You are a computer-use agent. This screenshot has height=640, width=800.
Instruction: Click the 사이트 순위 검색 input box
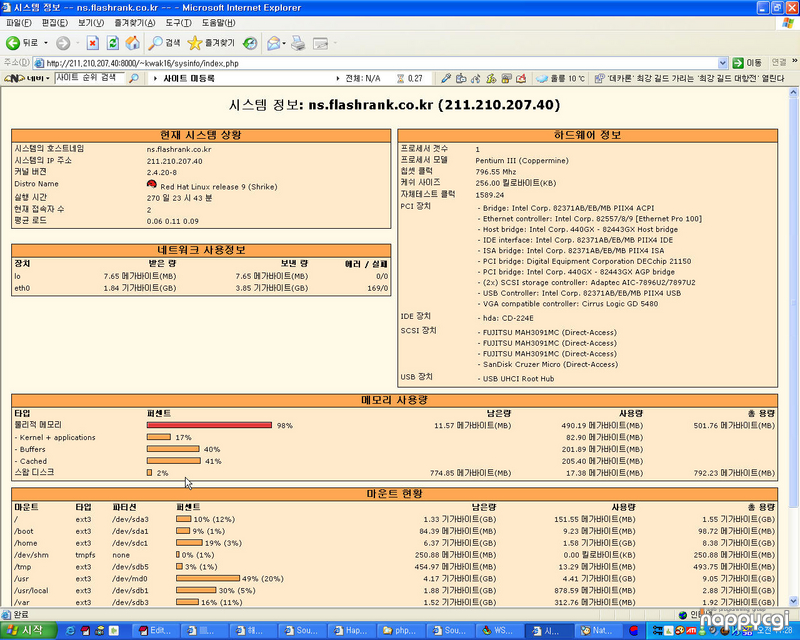click(x=89, y=78)
